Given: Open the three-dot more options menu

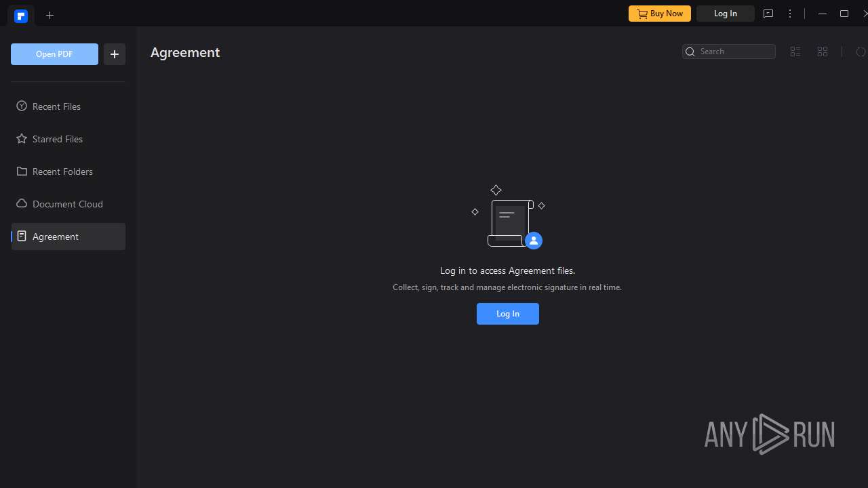Looking at the screenshot, I should tap(790, 14).
